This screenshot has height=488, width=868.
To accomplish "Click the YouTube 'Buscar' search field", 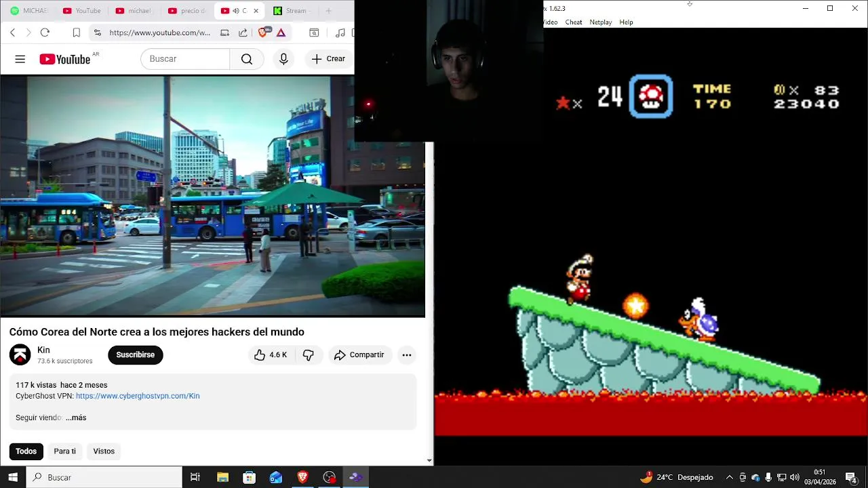I will [x=185, y=59].
